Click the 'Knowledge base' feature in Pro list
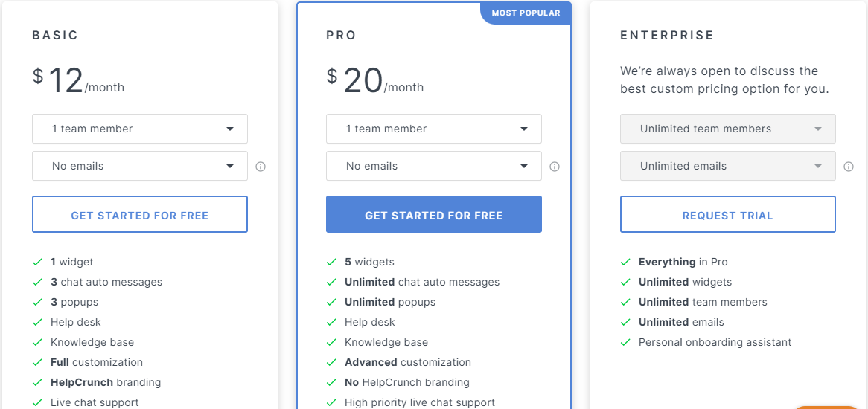This screenshot has height=409, width=868. [x=386, y=342]
